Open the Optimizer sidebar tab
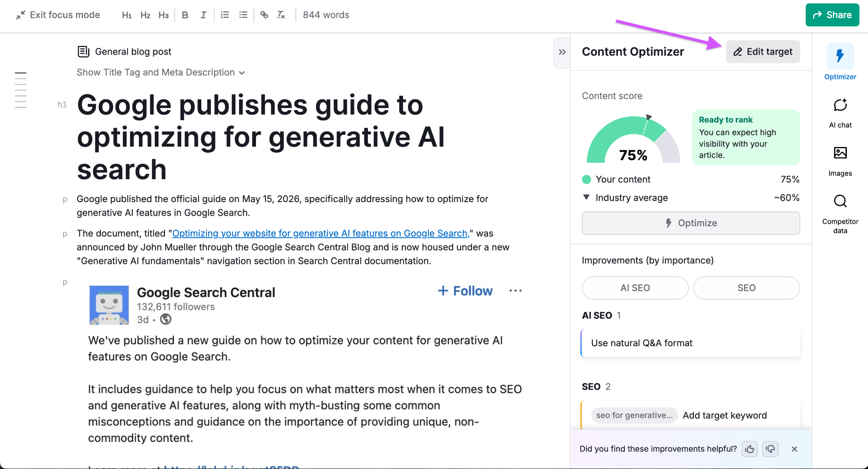The image size is (868, 469). pos(840,62)
